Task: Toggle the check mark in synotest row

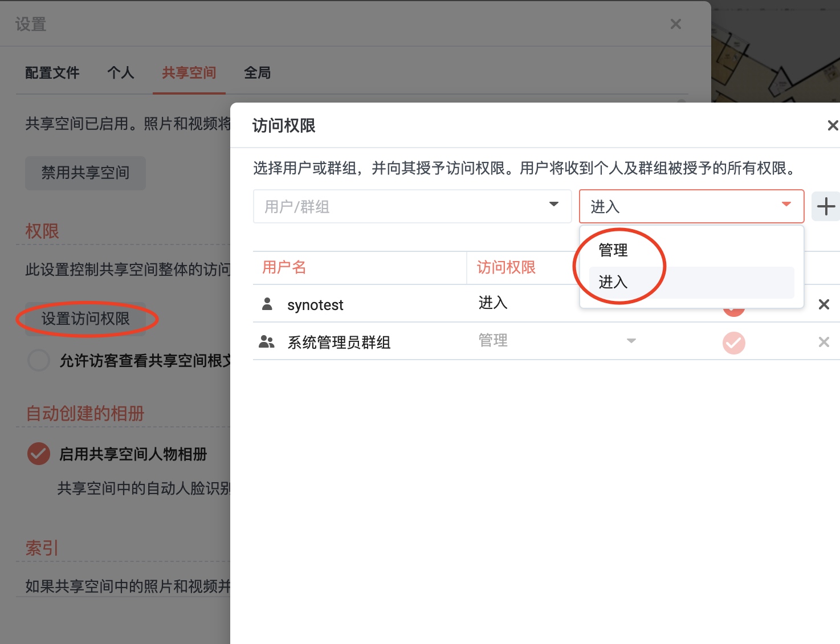Action: tap(733, 312)
